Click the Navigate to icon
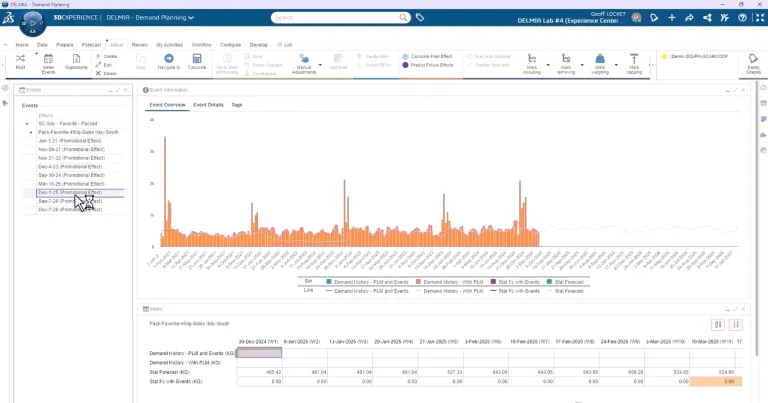768x403 pixels. click(x=168, y=61)
